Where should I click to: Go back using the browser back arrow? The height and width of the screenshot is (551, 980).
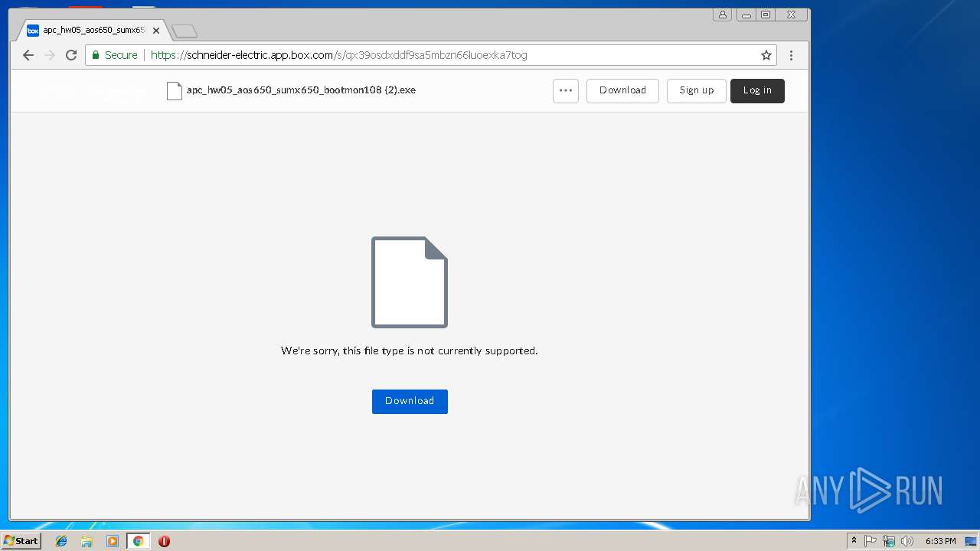(28, 55)
